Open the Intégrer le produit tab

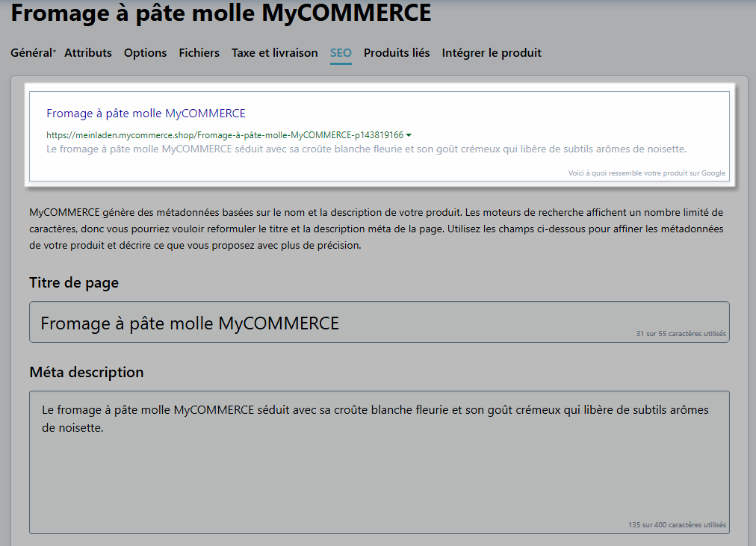tap(492, 53)
